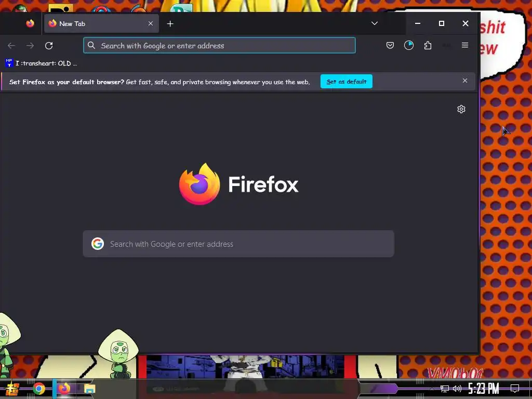Click the magnifier icon in the address bar

(x=91, y=46)
